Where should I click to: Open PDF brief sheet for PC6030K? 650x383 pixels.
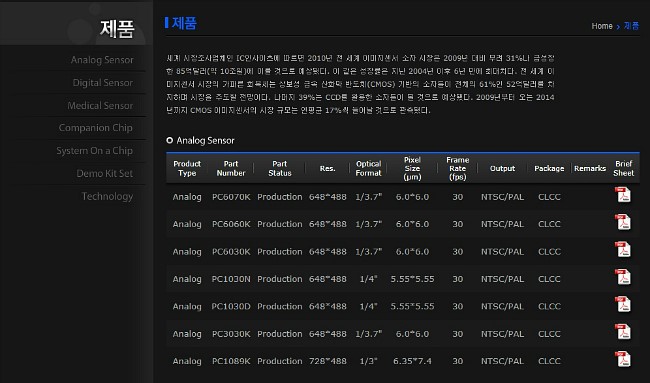tap(623, 250)
